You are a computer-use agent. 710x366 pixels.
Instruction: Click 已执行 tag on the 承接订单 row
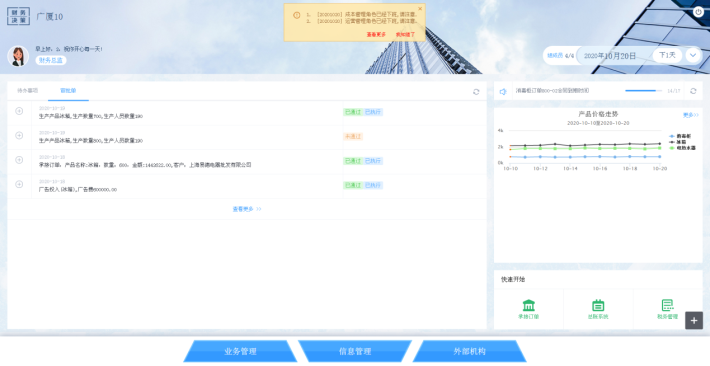[373, 161]
